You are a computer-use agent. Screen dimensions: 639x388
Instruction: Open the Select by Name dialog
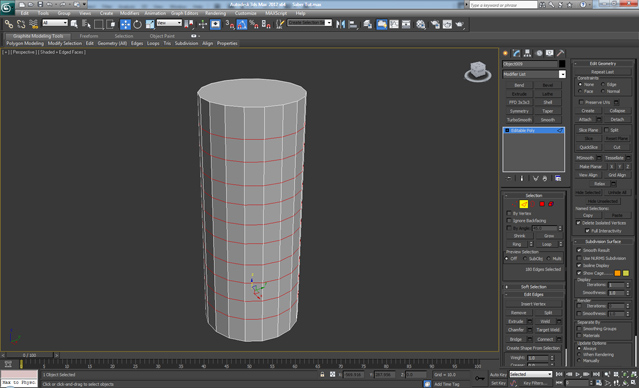pos(86,24)
